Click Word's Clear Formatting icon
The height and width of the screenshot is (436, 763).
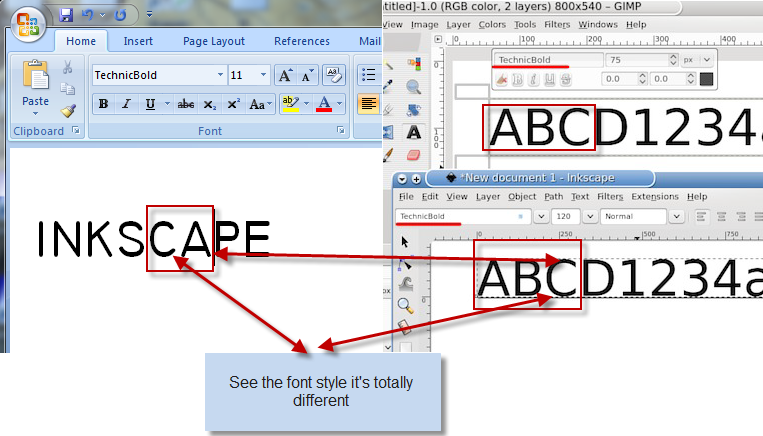[334, 75]
